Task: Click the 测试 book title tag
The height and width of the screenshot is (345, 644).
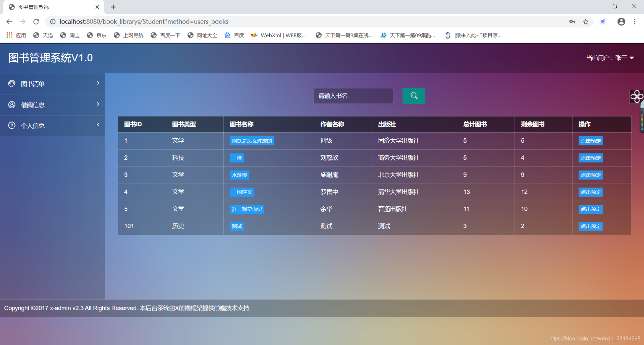Action: coord(237,226)
